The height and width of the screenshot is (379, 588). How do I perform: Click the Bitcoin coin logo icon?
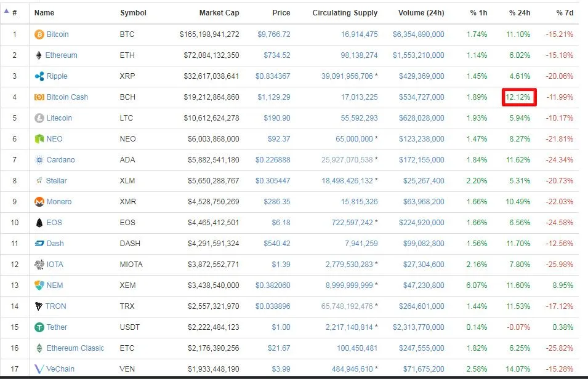click(x=39, y=34)
